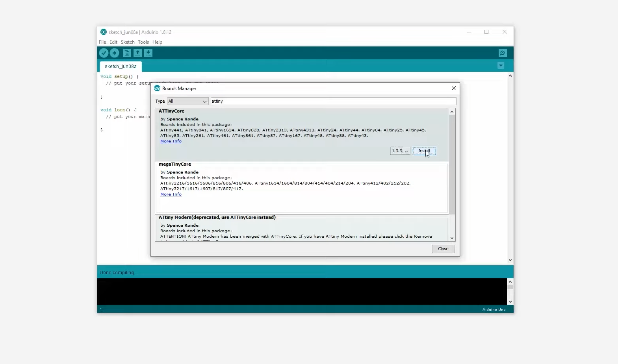The height and width of the screenshot is (364, 618).
Task: Open the Serial Monitor icon
Action: pos(503,53)
